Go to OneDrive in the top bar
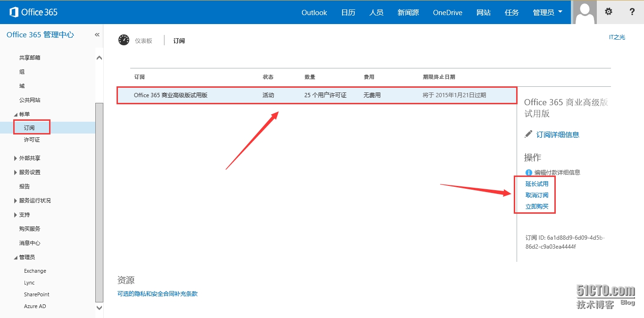The width and height of the screenshot is (644, 318). [x=447, y=12]
